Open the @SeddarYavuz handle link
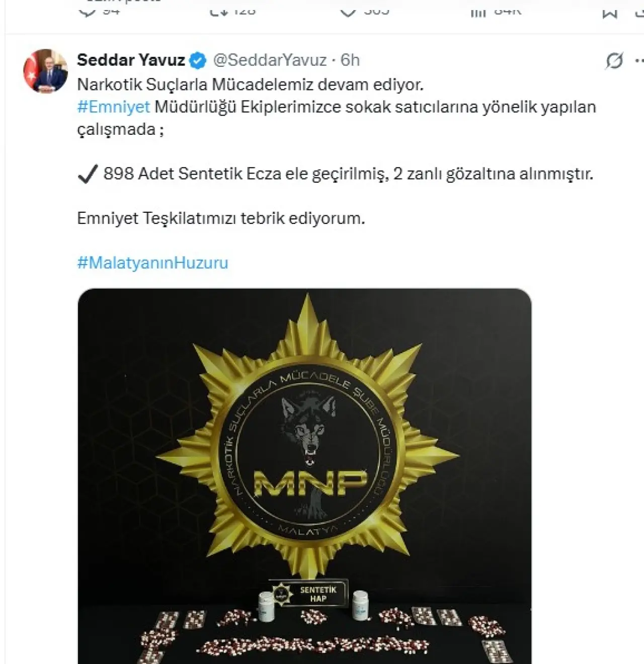The height and width of the screenshot is (664, 644). [x=270, y=60]
